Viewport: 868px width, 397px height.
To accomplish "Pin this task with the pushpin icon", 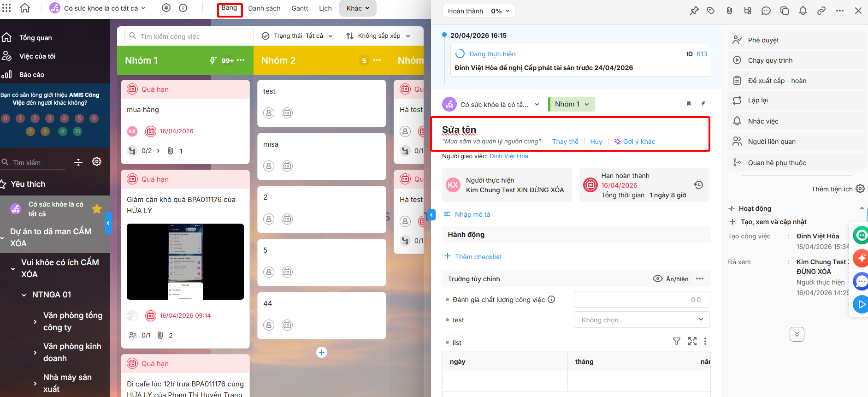I will click(694, 11).
